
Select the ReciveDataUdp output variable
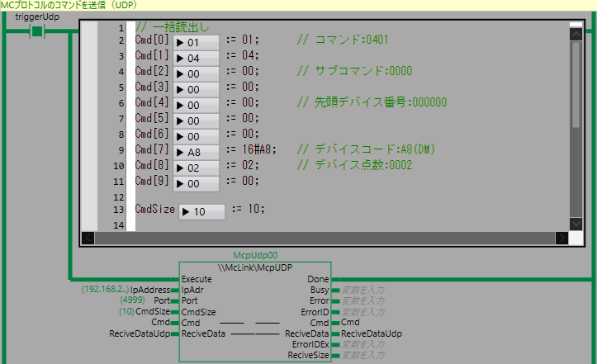pos(372,333)
